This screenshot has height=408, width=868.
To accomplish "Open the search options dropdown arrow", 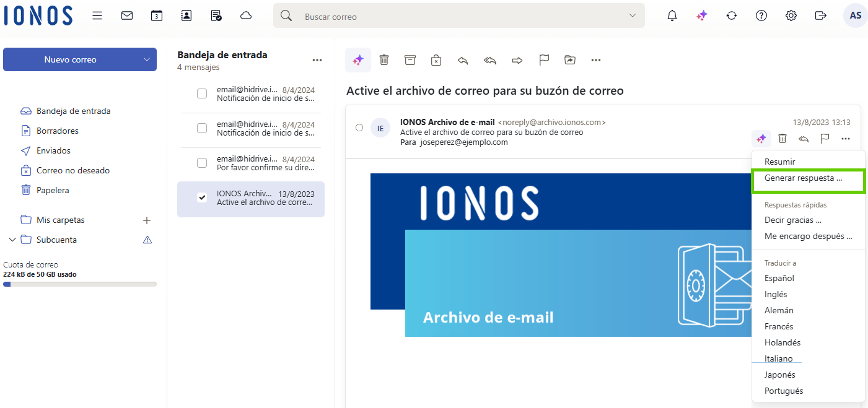I will point(632,15).
